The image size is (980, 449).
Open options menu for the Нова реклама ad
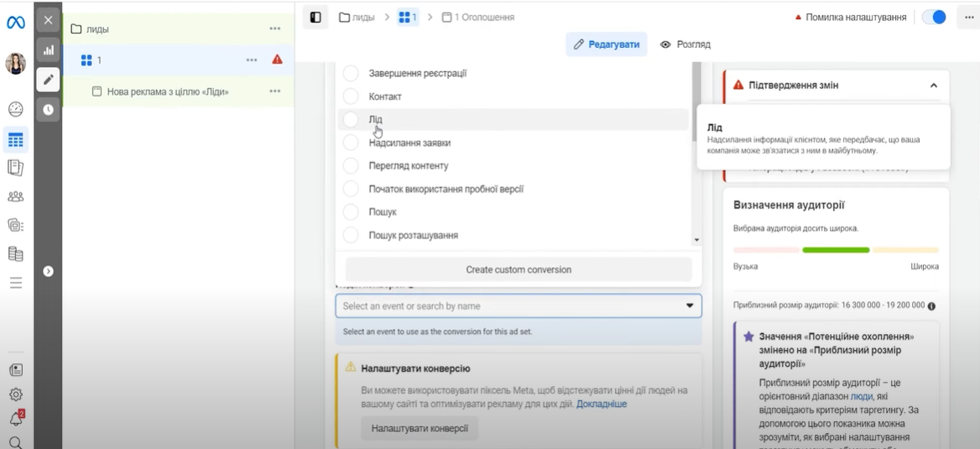(275, 91)
